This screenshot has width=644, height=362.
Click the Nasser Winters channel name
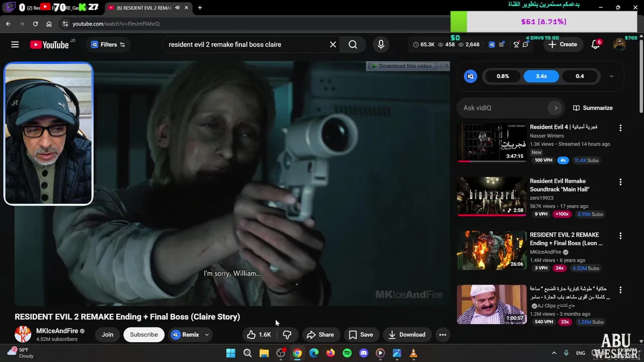tap(547, 136)
